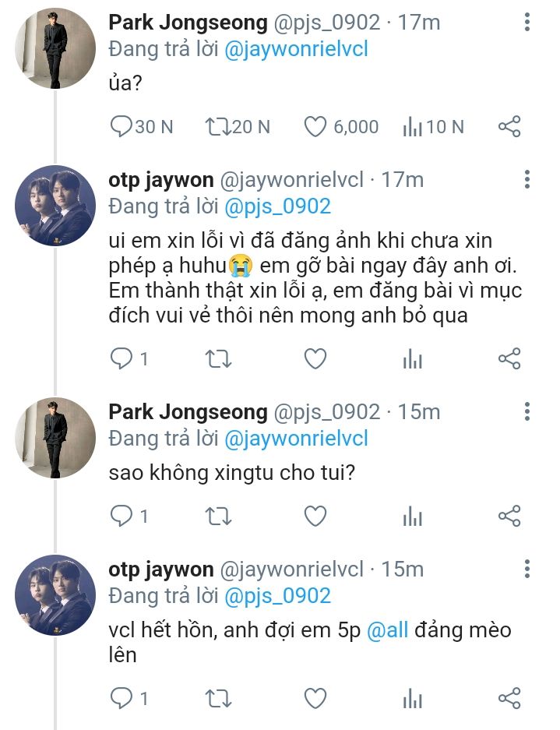
Task: Open more options on the apology tweet
Action: coord(527,180)
